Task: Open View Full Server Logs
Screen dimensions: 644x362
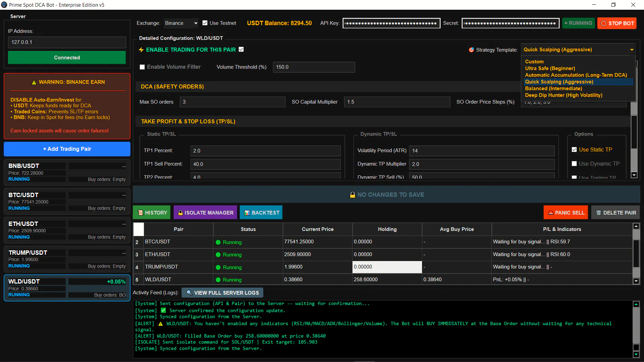Action: coord(222,293)
